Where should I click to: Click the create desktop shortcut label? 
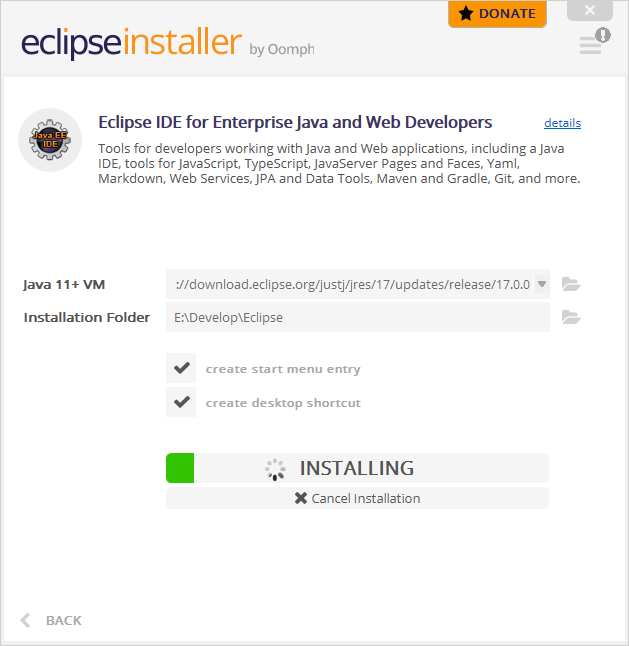(x=283, y=403)
